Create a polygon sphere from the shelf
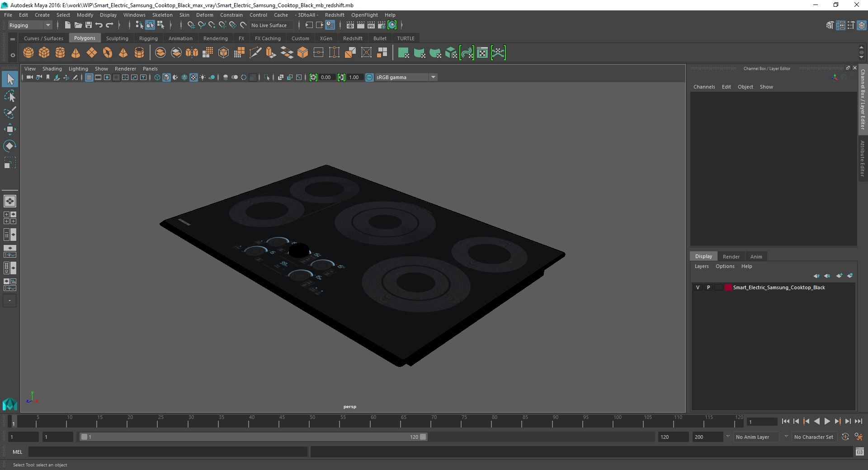 pos(28,53)
